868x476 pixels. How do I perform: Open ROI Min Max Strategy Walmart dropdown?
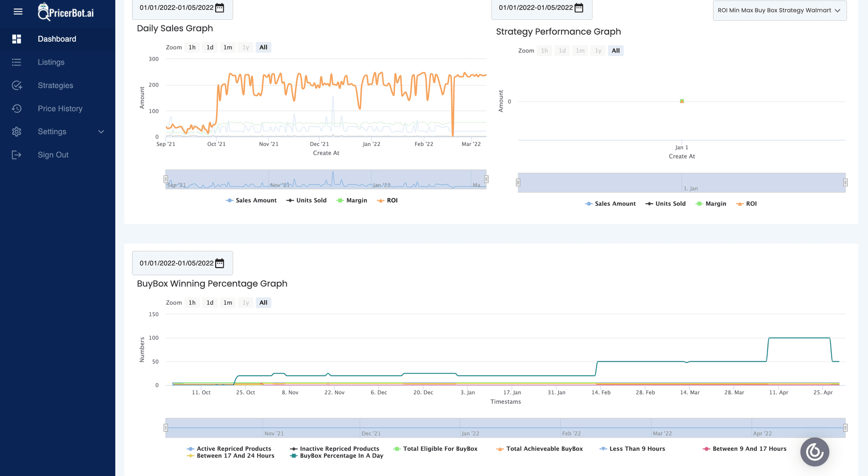click(x=779, y=10)
